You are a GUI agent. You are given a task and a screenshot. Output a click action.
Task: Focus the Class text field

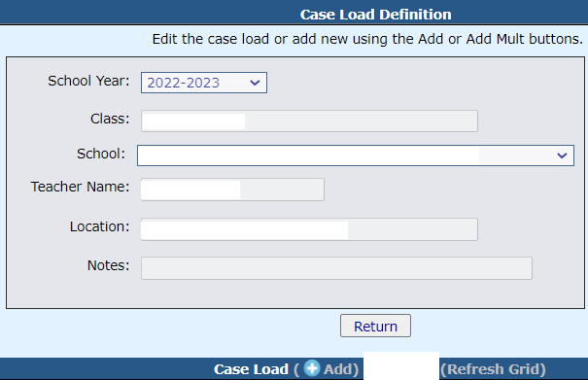pos(309,121)
